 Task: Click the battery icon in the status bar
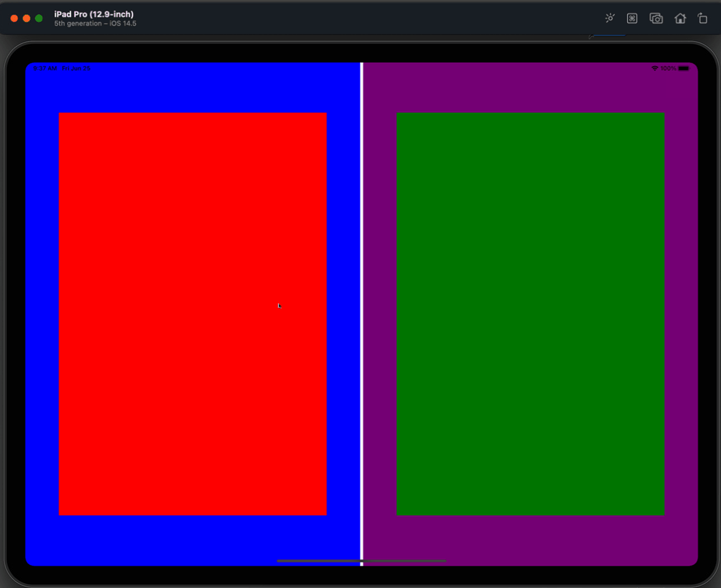click(683, 68)
